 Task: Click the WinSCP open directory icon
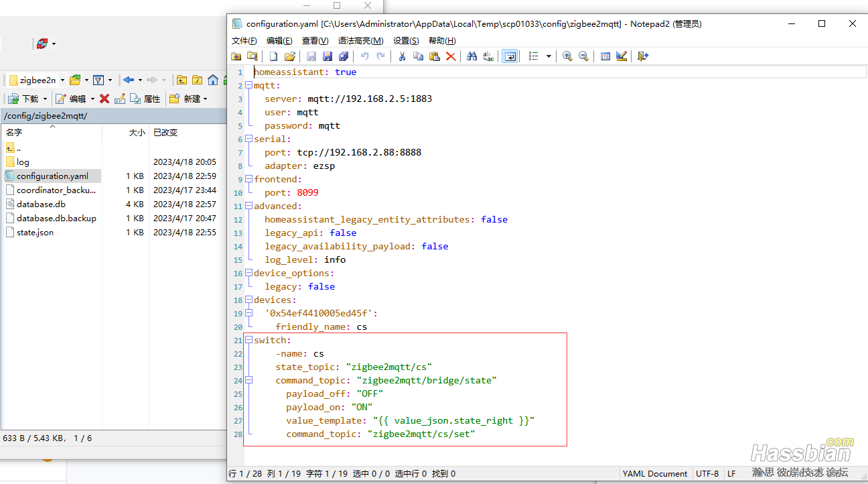pos(75,80)
